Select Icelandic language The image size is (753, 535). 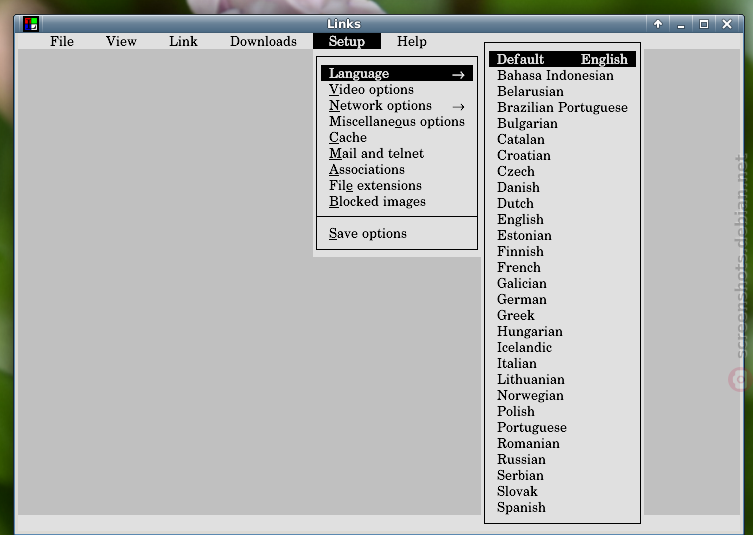(562, 347)
